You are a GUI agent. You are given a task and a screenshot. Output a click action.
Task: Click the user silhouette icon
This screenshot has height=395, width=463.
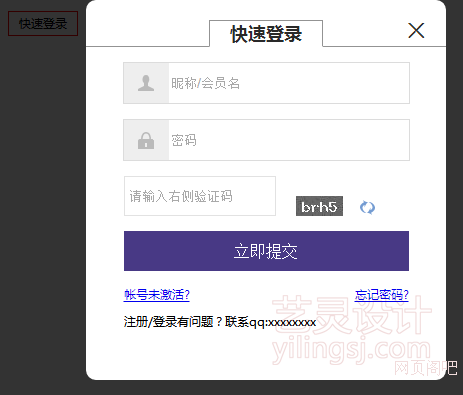pos(146,83)
